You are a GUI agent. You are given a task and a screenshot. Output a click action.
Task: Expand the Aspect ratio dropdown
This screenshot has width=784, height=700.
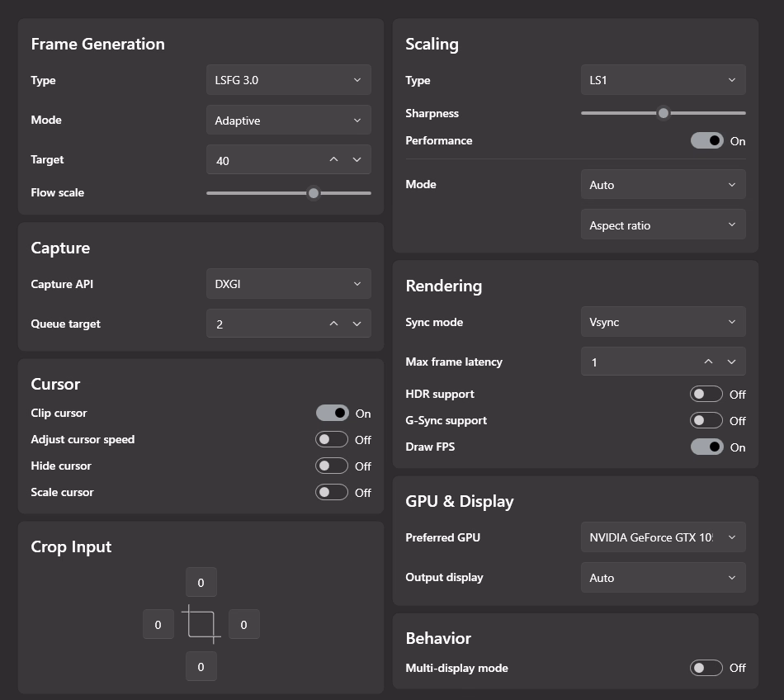pos(663,225)
